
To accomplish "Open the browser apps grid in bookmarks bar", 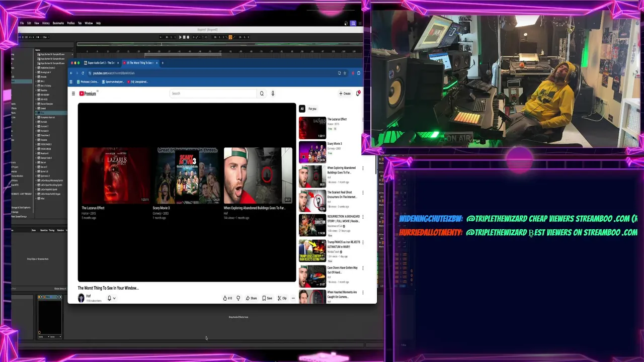I will (x=71, y=81).
